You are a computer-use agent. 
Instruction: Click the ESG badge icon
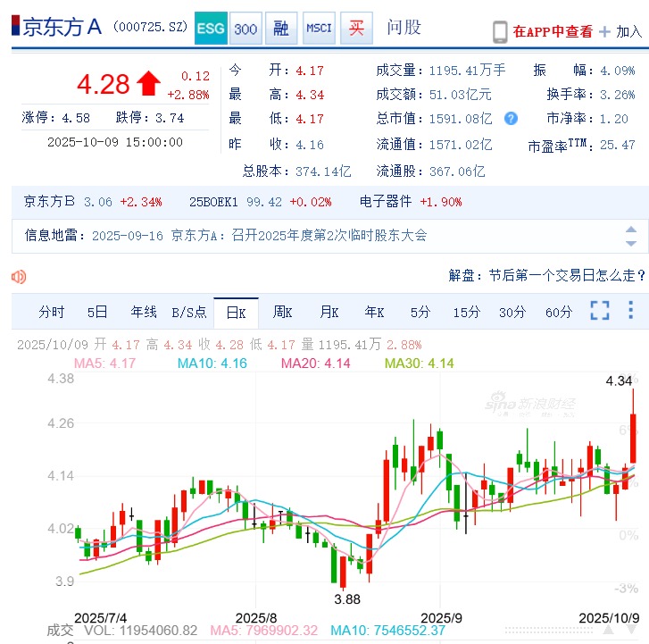pyautogui.click(x=211, y=29)
